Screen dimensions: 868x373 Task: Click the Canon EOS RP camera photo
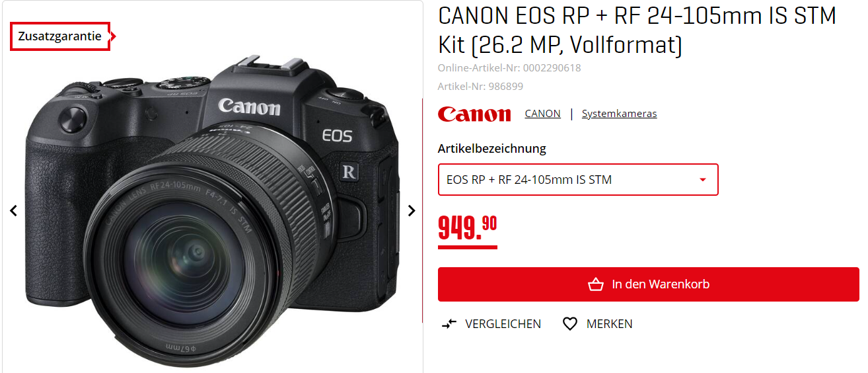212,212
